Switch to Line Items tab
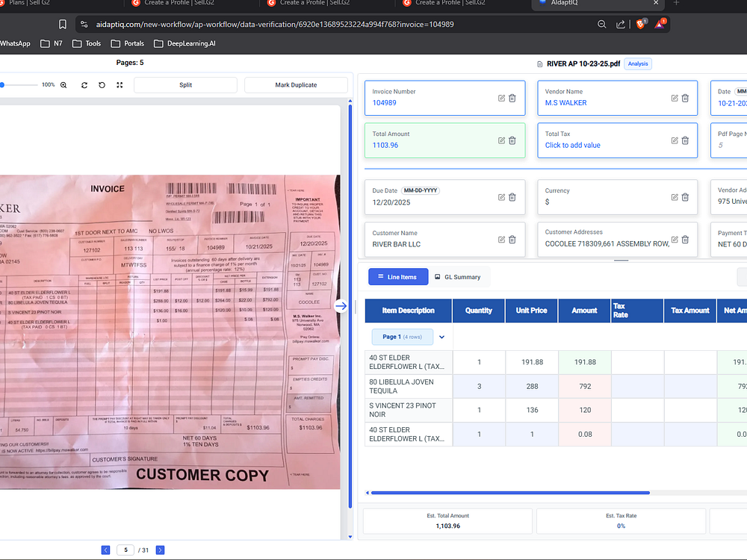 [398, 277]
